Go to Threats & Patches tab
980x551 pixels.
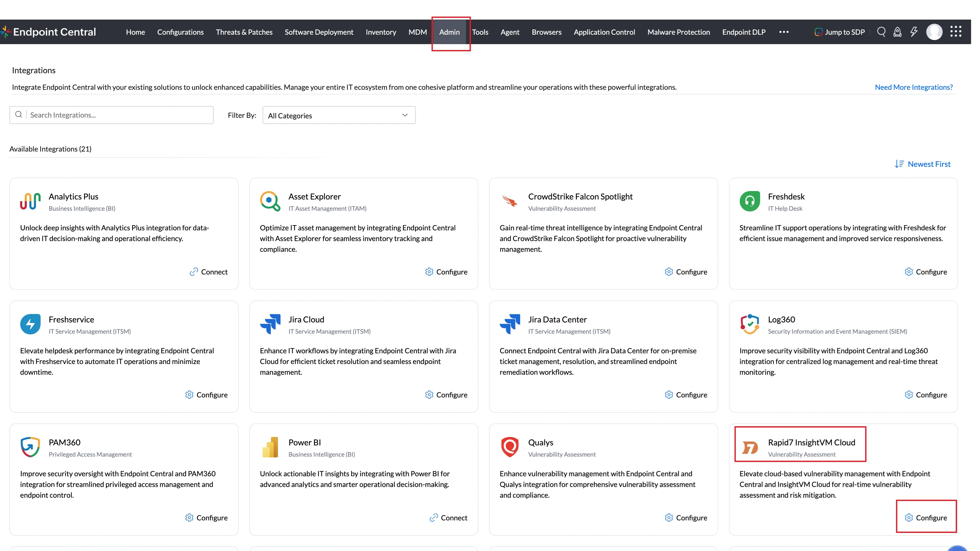[244, 32]
